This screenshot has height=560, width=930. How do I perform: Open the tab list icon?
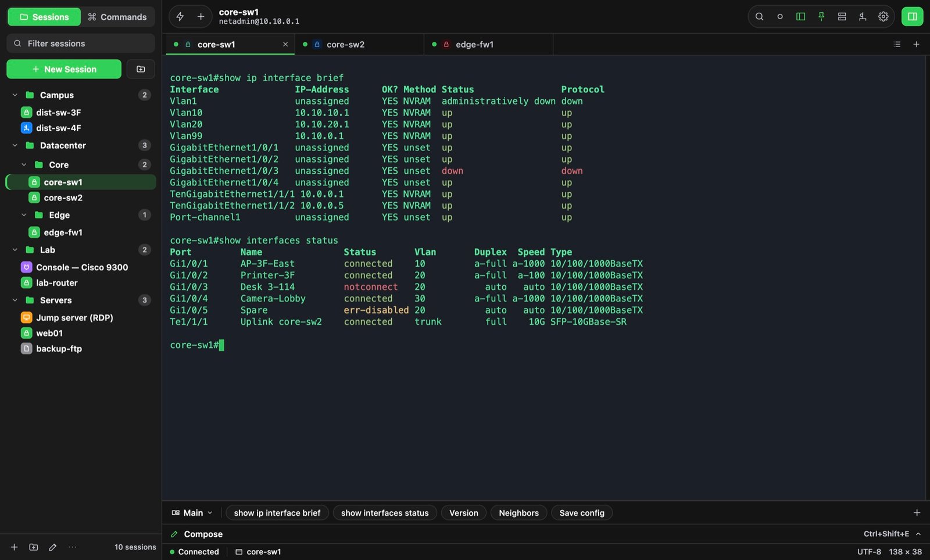click(897, 44)
